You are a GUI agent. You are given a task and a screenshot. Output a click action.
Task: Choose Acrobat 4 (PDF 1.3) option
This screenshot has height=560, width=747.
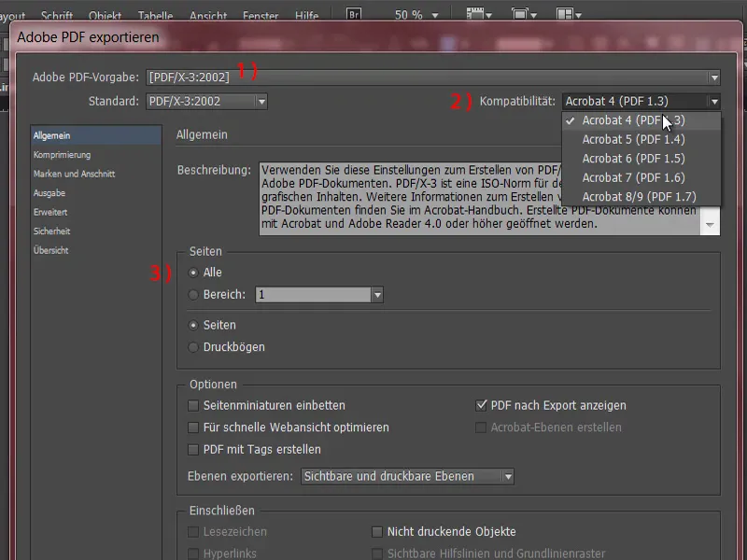pos(641,120)
